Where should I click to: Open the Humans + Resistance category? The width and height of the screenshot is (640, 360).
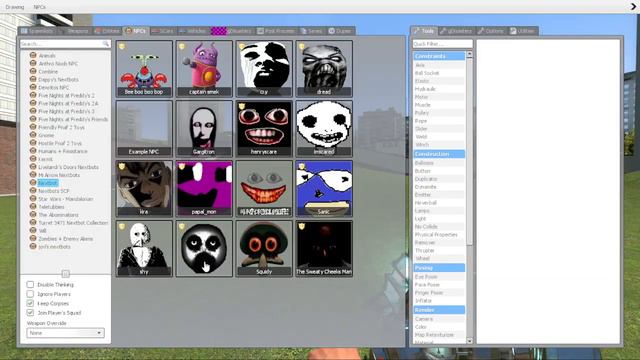click(x=63, y=151)
